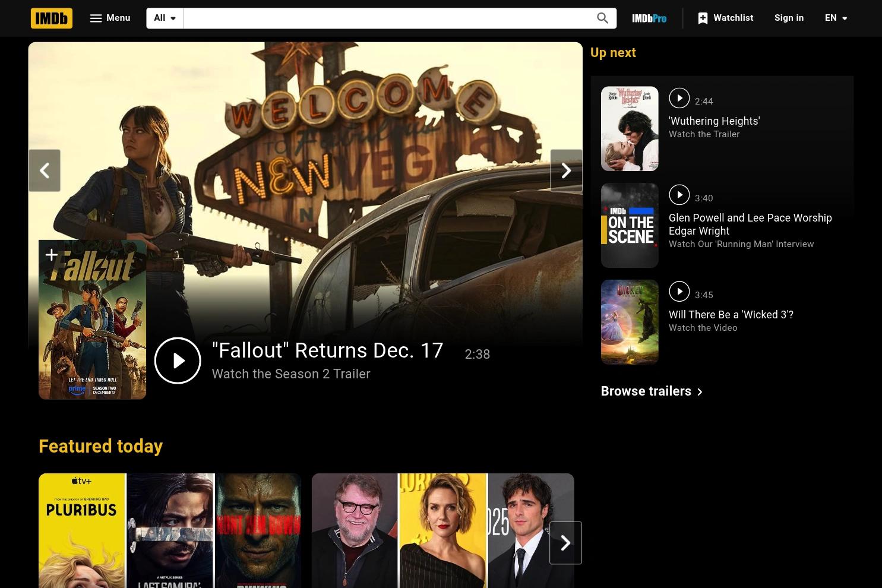Add Fallout to your watchlist with the plus icon
The image size is (882, 588).
[52, 254]
